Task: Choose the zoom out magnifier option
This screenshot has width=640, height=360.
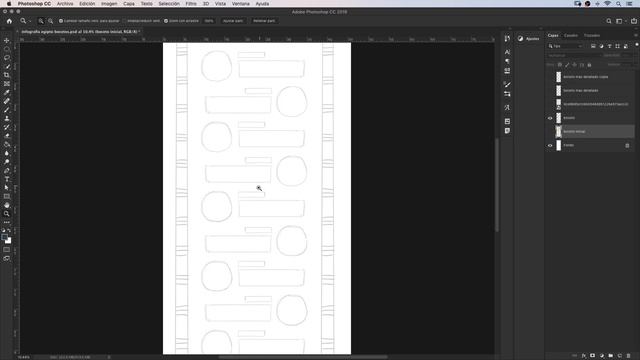Action: pos(50,21)
